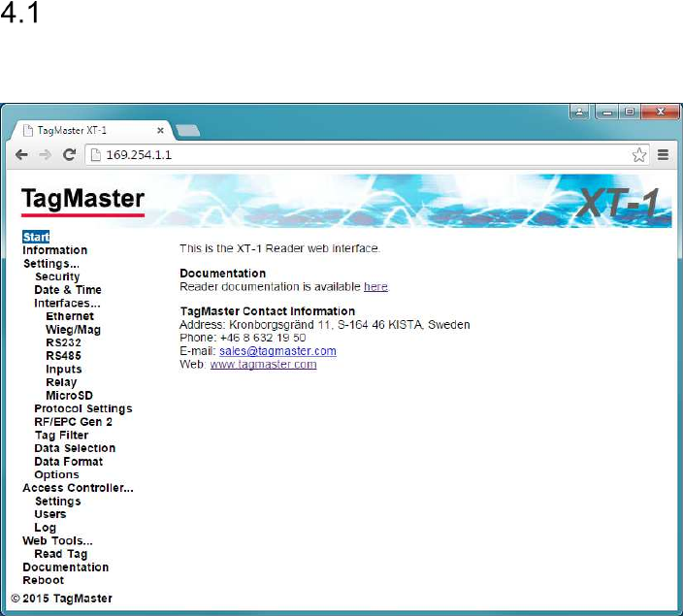Open the Chrome hamburger menu
Image resolution: width=683 pixels, height=616 pixels.
(x=663, y=154)
